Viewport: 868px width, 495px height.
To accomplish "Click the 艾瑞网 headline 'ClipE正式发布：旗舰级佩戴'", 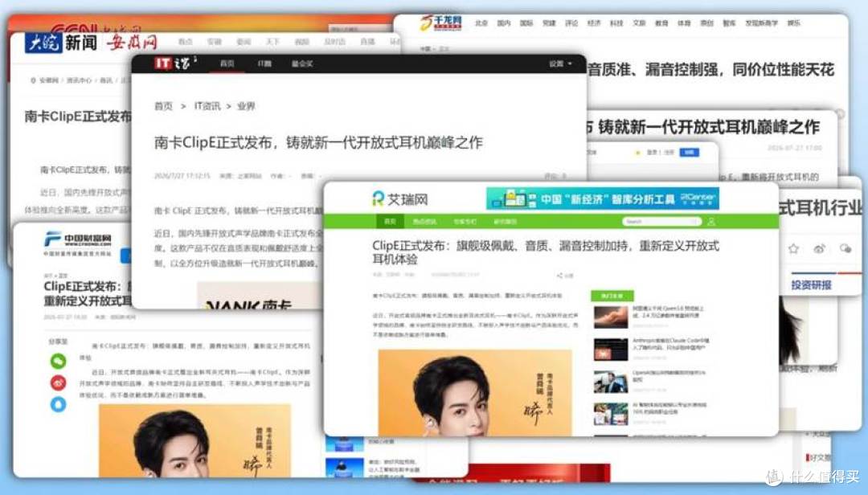I will [x=545, y=252].
